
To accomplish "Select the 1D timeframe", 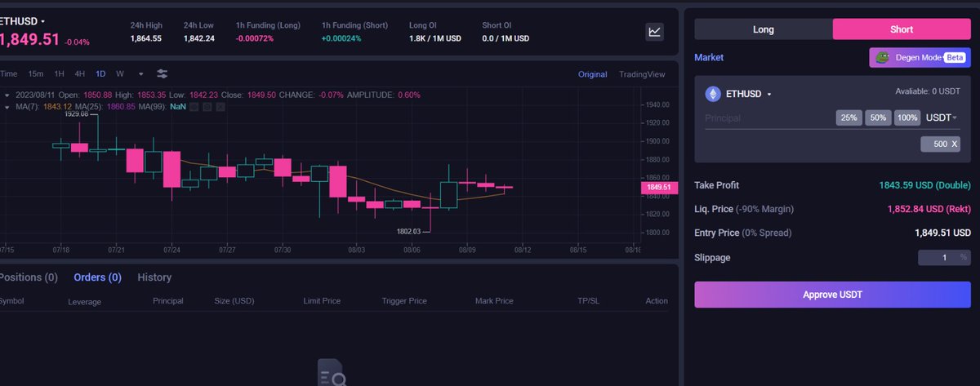I will click(101, 73).
